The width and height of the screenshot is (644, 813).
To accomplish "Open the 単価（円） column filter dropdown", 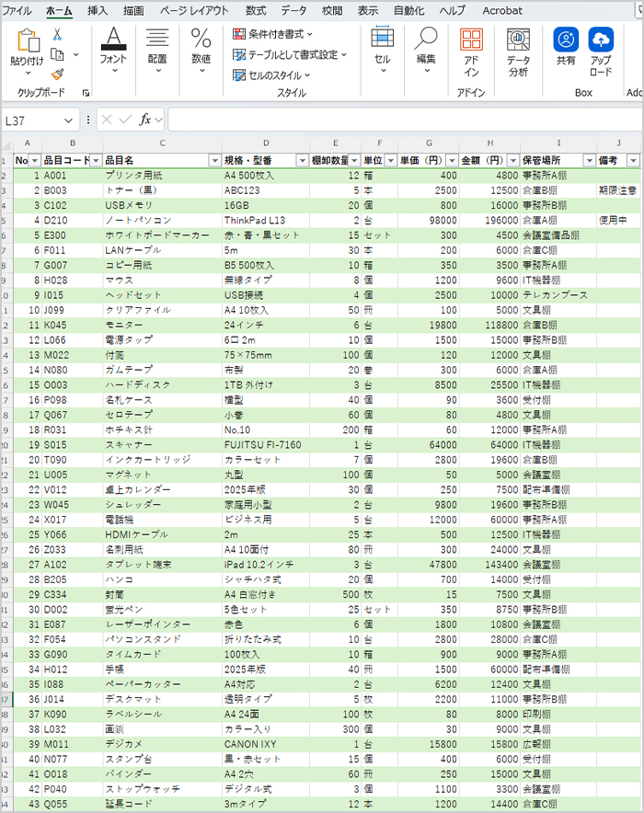I will click(452, 161).
